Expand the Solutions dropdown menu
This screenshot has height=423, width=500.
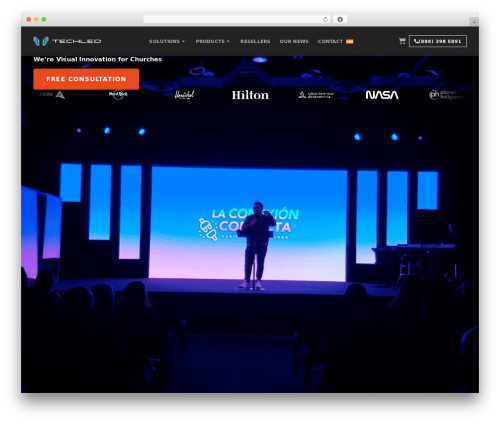click(167, 41)
